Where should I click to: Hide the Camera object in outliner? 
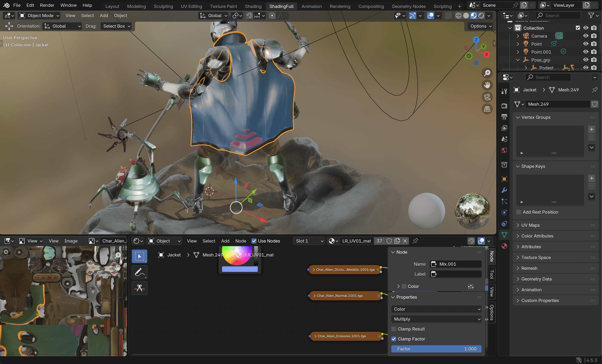[586, 36]
